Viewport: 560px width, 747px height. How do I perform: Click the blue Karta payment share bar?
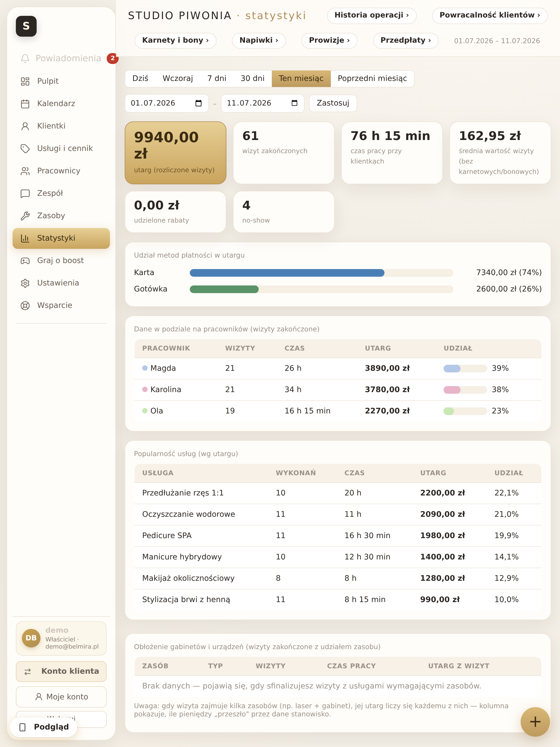[287, 273]
